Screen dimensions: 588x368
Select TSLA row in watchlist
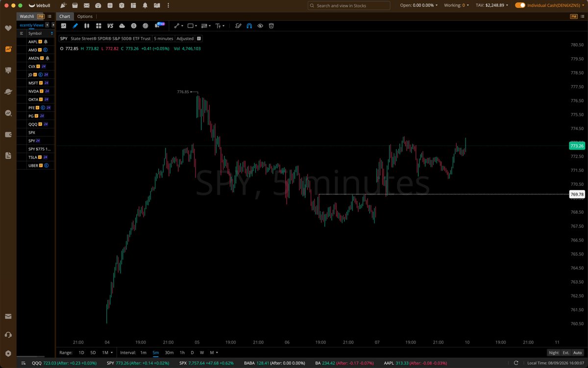pos(36,157)
